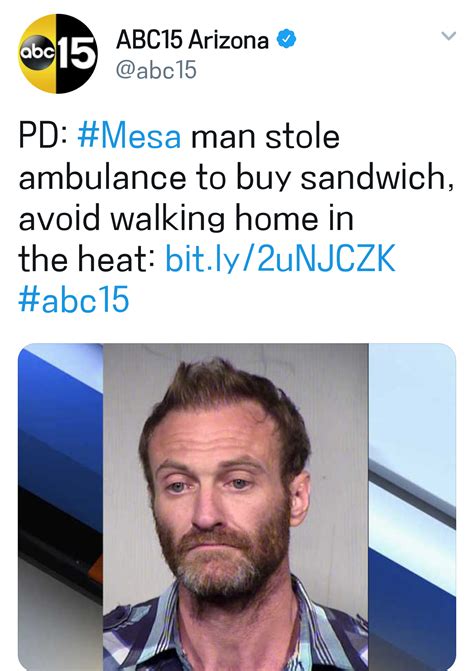Click "ambulance to buy sandwich," tweet line
Viewport: 474px width, 671px height.
point(236,177)
